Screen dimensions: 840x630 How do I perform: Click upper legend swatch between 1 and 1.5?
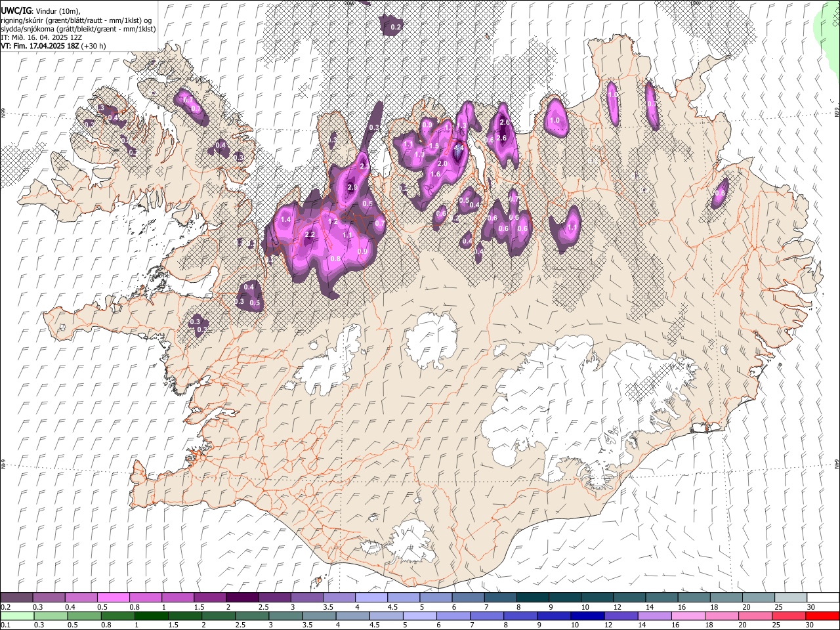point(177,597)
